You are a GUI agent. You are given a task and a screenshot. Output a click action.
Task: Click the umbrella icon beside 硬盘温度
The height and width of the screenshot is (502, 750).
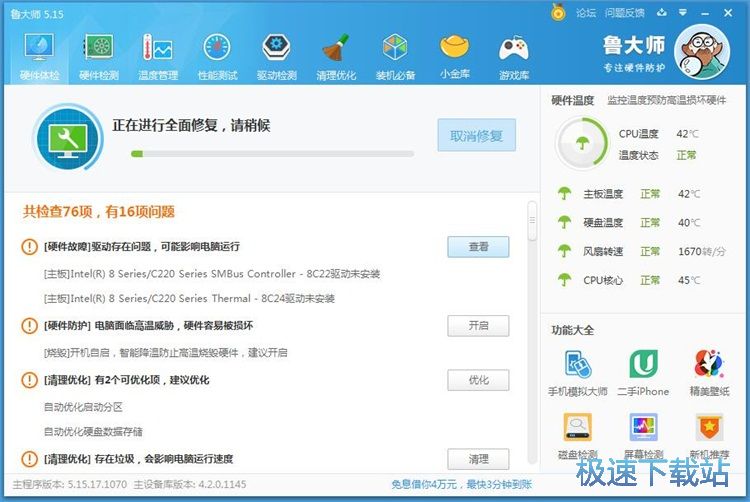[x=564, y=222]
